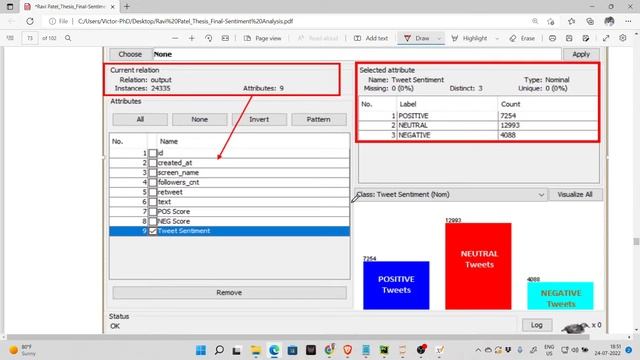Open a new browser tab
Image resolution: width=640 pixels, height=360 pixels.
[x=127, y=7]
